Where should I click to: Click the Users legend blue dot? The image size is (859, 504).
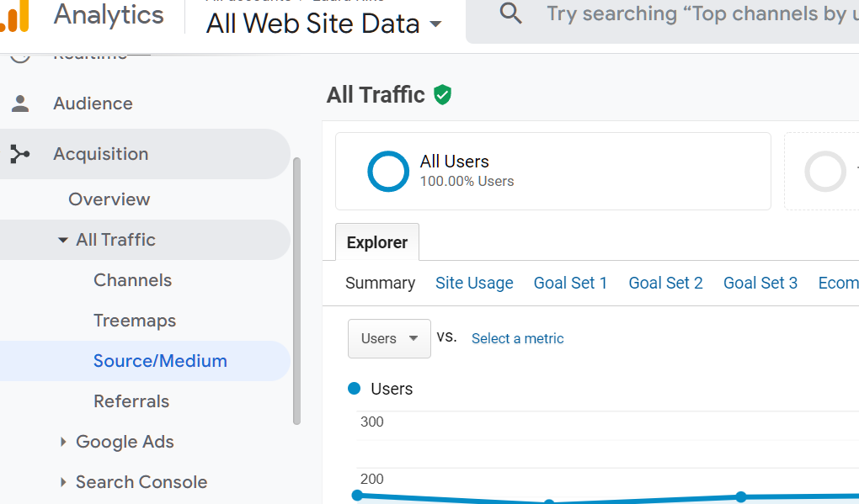(x=354, y=389)
